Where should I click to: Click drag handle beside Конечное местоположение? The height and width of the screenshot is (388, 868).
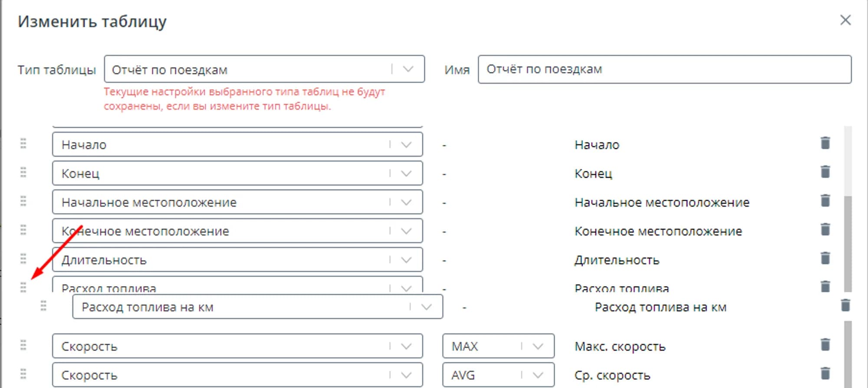tap(23, 230)
